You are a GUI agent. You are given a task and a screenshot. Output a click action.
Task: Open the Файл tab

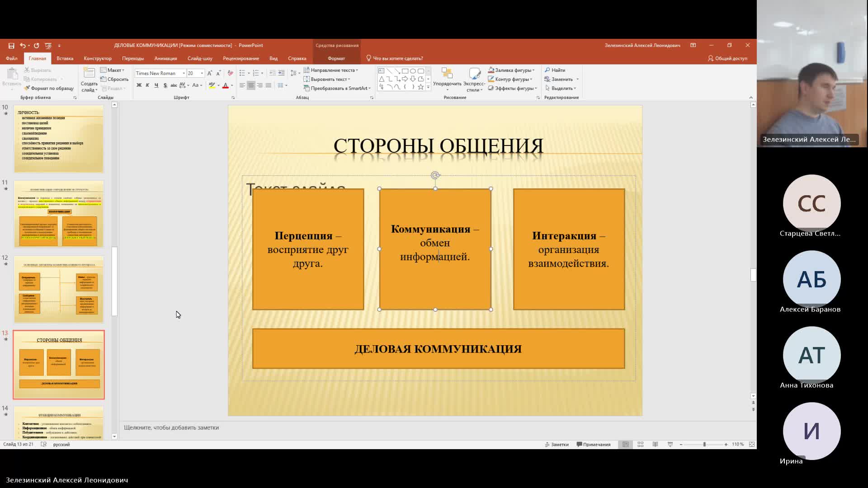tap(12, 58)
